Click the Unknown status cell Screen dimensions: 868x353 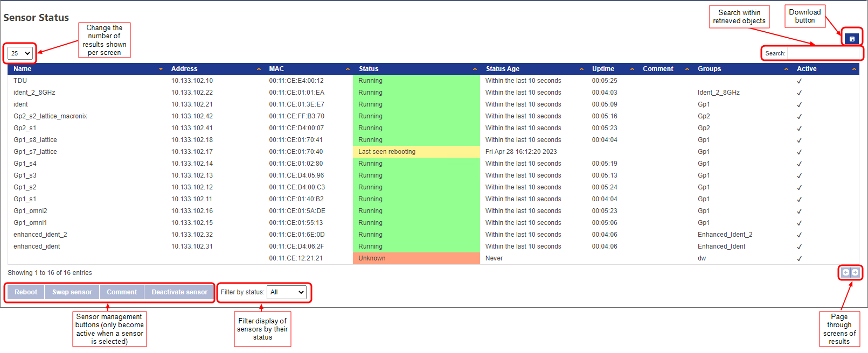pyautogui.click(x=416, y=258)
